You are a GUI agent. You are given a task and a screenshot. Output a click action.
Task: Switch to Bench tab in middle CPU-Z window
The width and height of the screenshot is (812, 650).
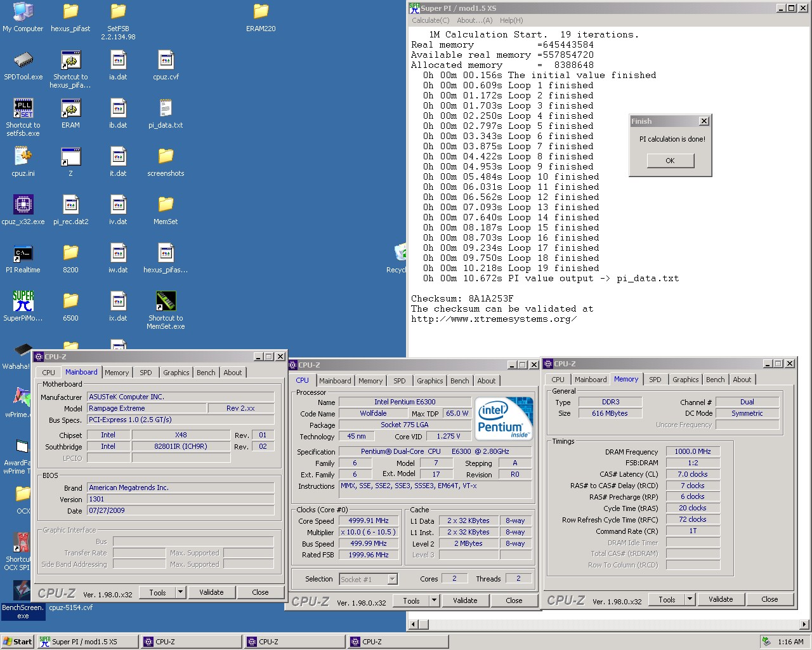point(460,381)
